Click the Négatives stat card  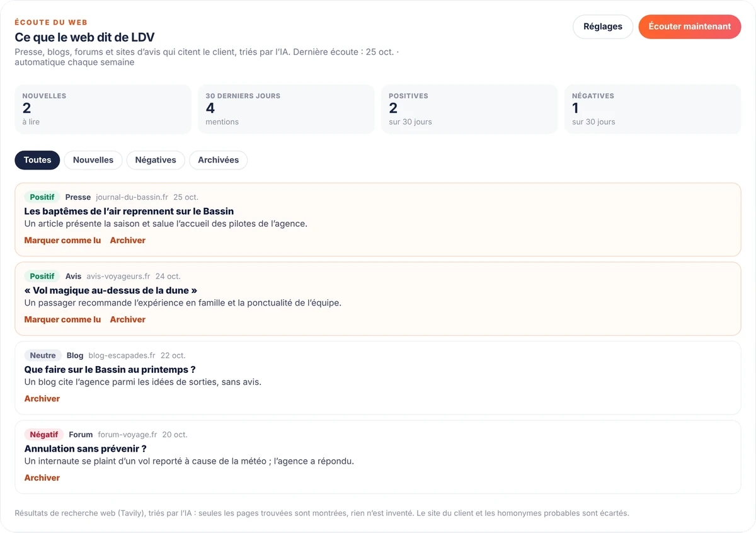click(x=653, y=109)
